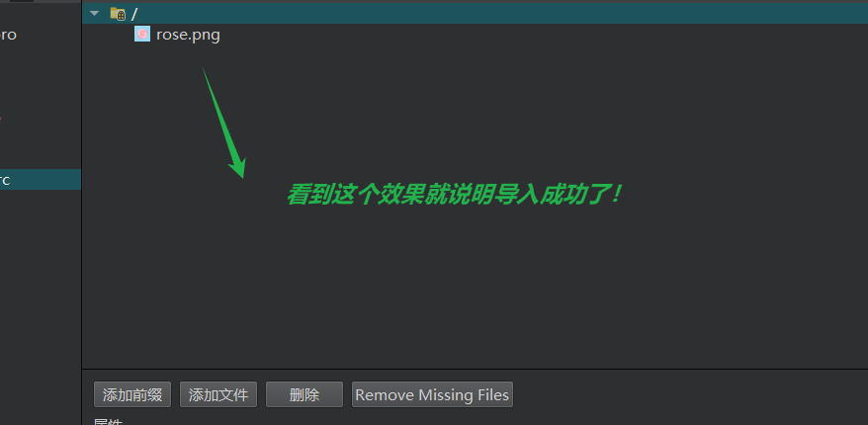Screen dimensions: 868x425
Task: Click the resource folder icon beside "/"
Action: [x=118, y=13]
